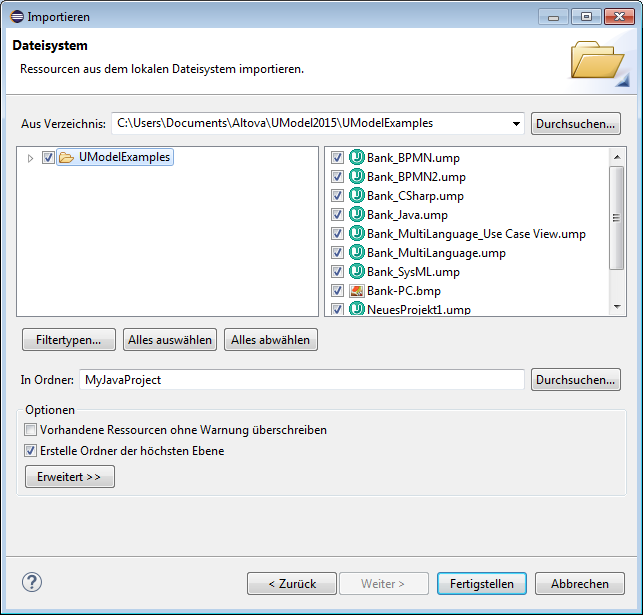Toggle 'Erstelle Ordner der höchsten Ebene' checkbox

[x=31, y=451]
